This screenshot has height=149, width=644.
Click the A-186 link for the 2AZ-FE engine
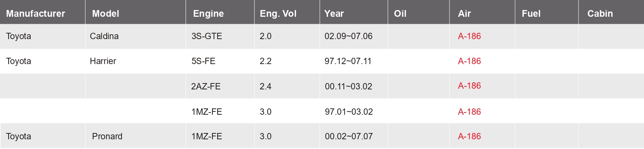tap(469, 86)
